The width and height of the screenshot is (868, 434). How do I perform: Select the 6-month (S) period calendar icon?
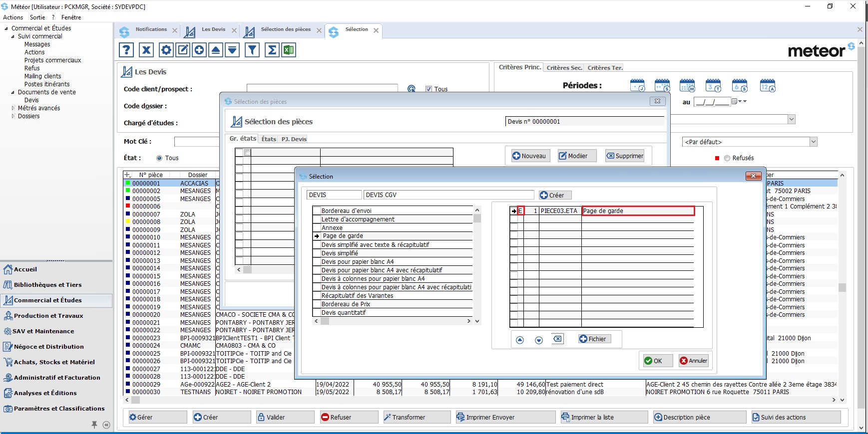coord(740,86)
